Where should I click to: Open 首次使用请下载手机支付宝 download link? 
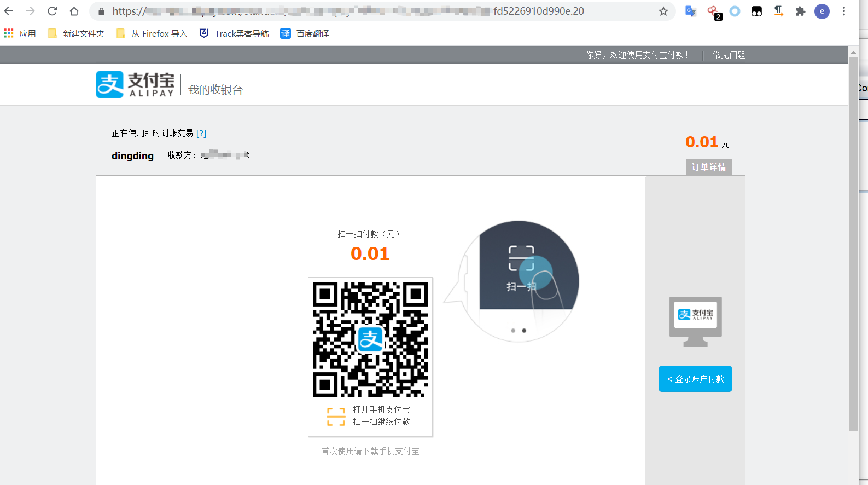point(370,451)
